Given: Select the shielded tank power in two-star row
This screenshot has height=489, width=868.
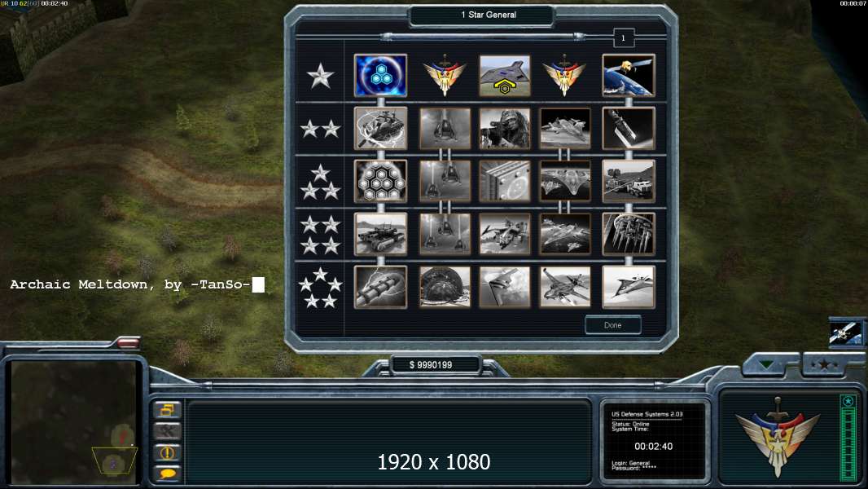Looking at the screenshot, I should [x=380, y=129].
